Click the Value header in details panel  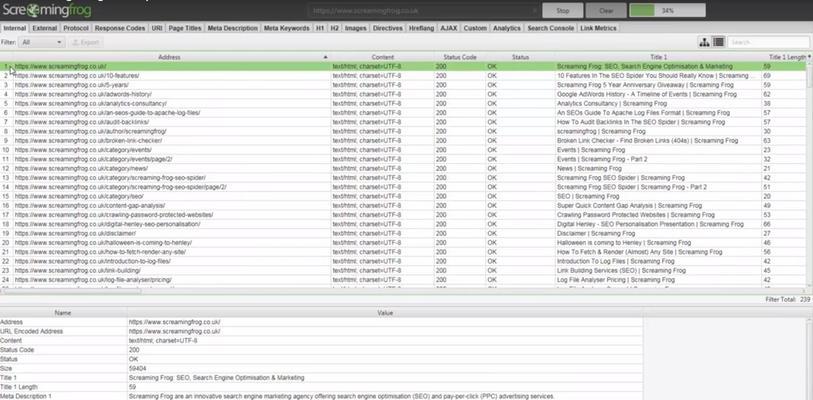(x=385, y=313)
